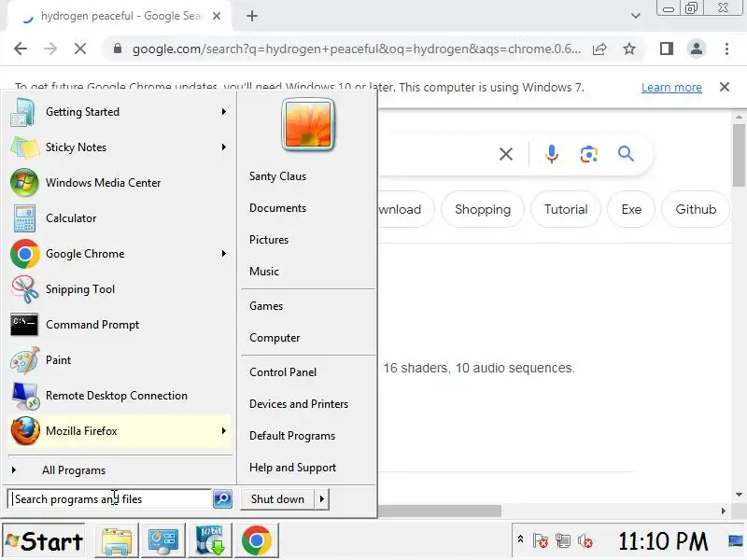Click the network tray icon

[563, 541]
